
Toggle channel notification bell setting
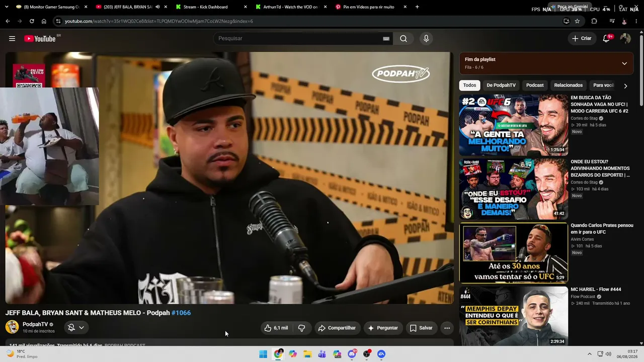[x=76, y=328]
